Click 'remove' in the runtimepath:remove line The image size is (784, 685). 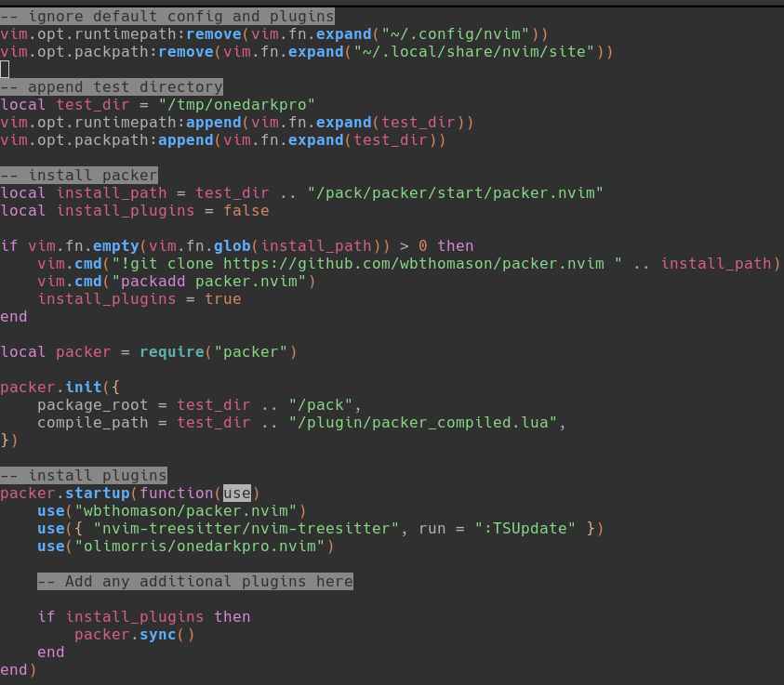pos(214,34)
